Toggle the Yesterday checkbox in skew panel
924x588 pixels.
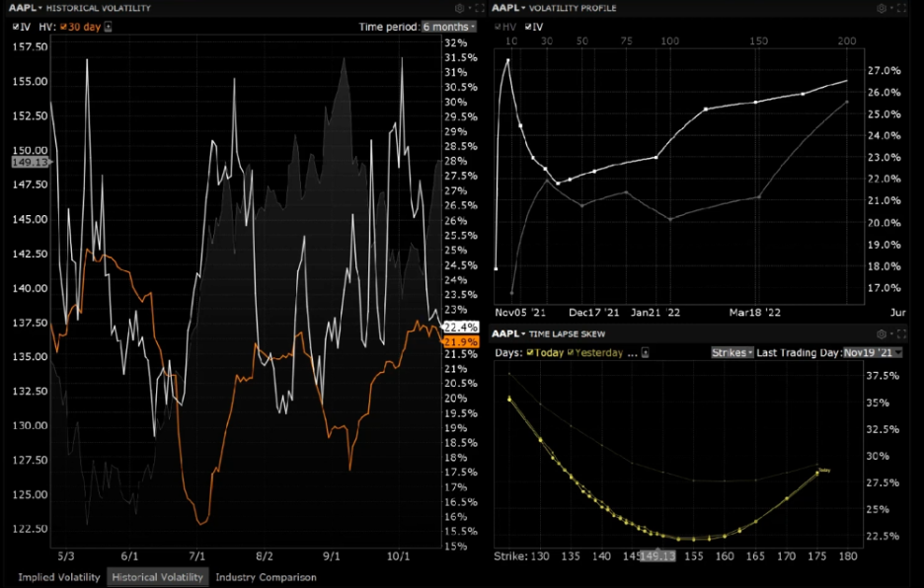coord(571,352)
